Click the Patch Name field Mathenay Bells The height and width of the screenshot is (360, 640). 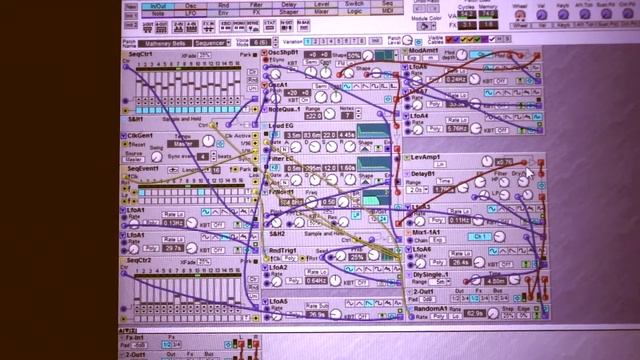(x=164, y=43)
